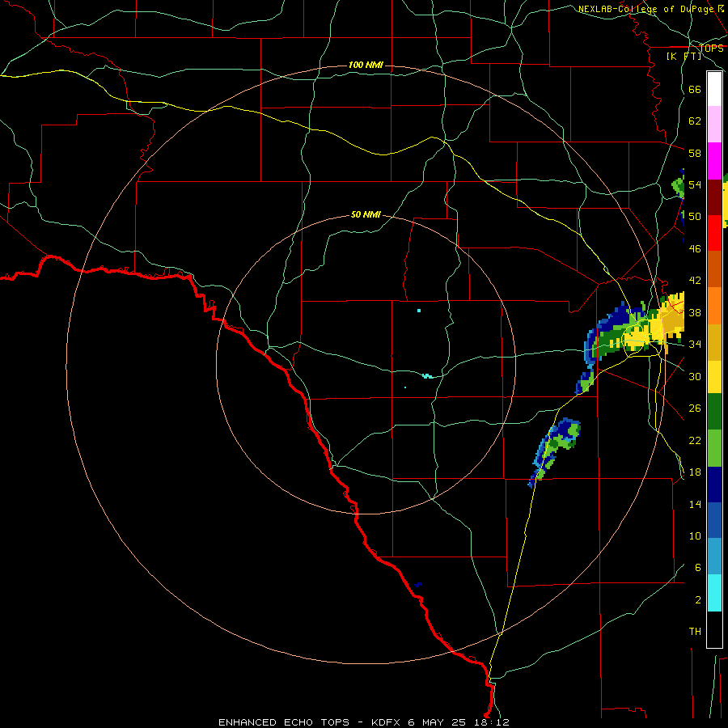Click the magenta 58 kft legend swatch
The height and width of the screenshot is (728, 728).
pyautogui.click(x=714, y=161)
